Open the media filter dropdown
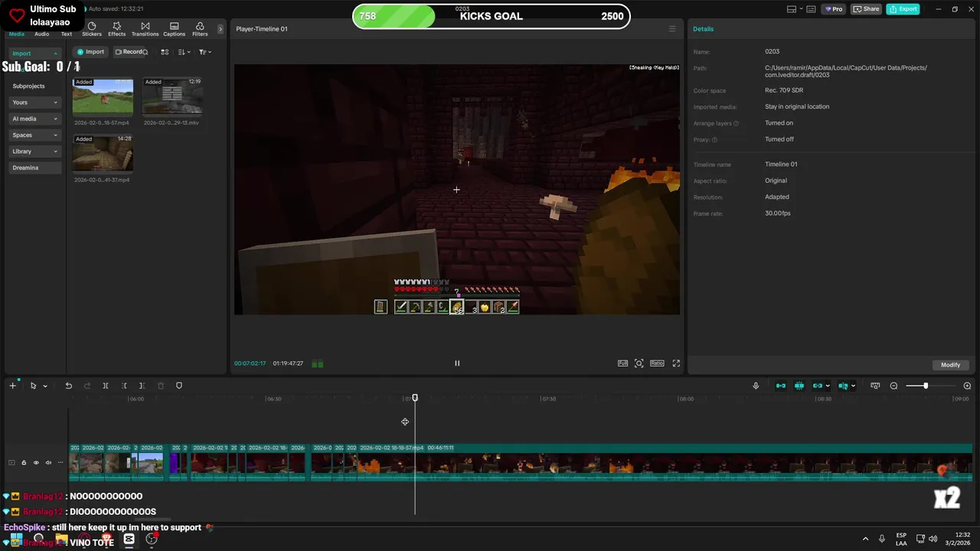 pyautogui.click(x=204, y=52)
